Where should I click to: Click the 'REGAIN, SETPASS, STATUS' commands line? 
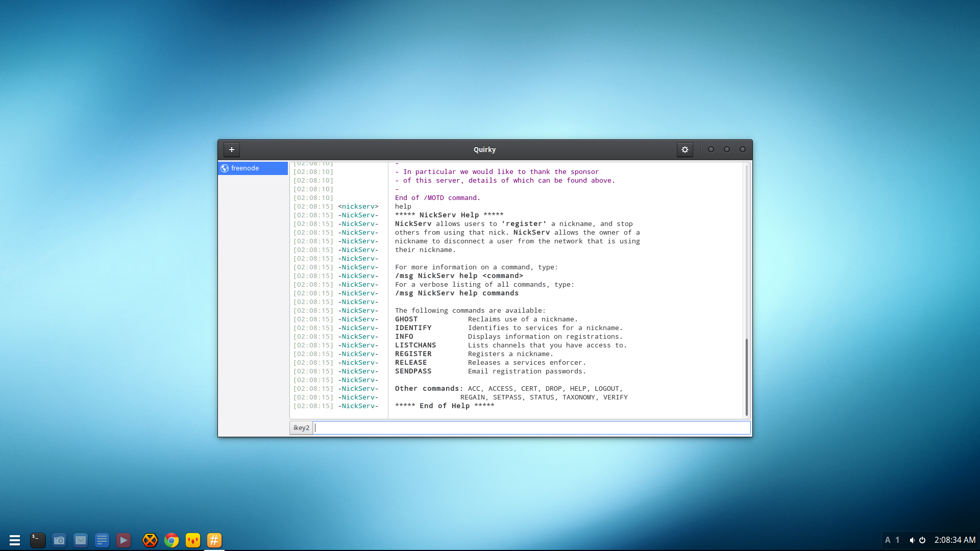pyautogui.click(x=544, y=397)
